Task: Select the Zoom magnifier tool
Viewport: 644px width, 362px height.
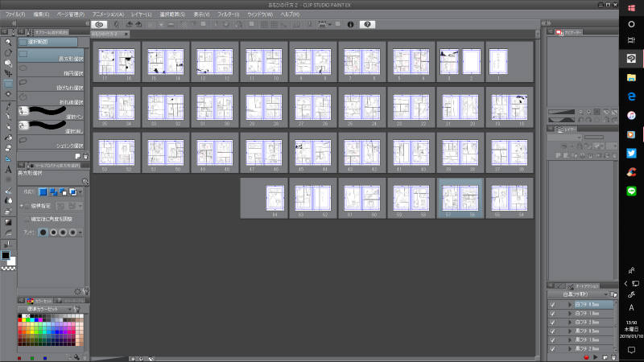Action: pyautogui.click(x=8, y=43)
